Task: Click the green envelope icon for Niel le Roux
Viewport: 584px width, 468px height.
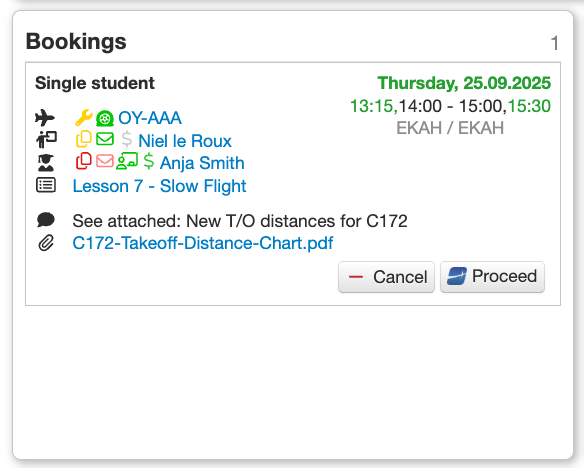Action: (x=105, y=139)
